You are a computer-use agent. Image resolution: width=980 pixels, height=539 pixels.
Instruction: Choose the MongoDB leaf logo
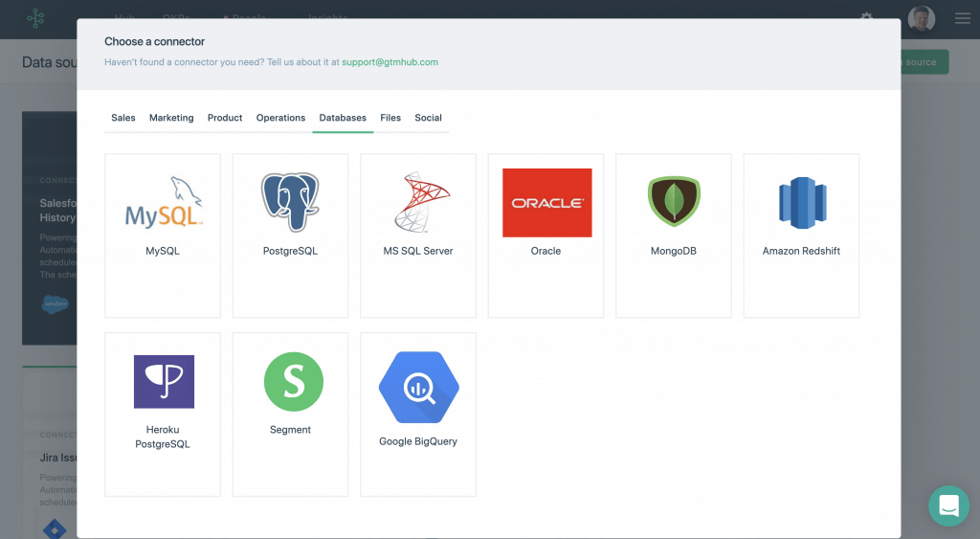(x=674, y=201)
